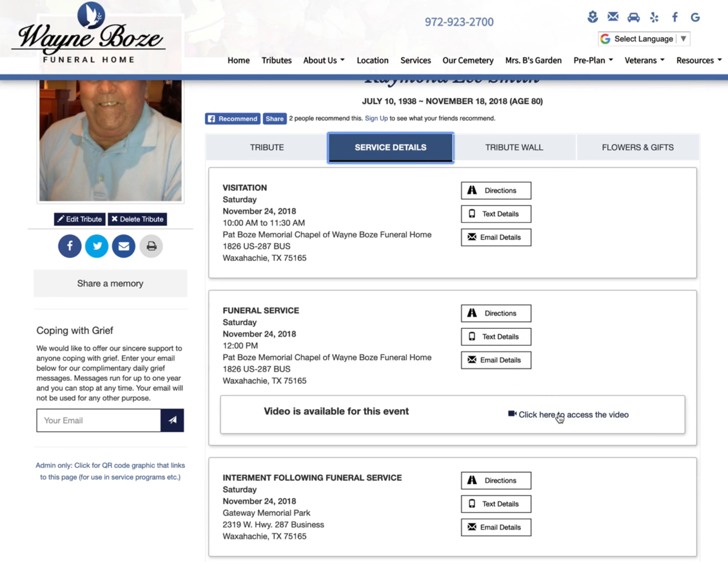Get Directions for the Visitation

click(496, 191)
